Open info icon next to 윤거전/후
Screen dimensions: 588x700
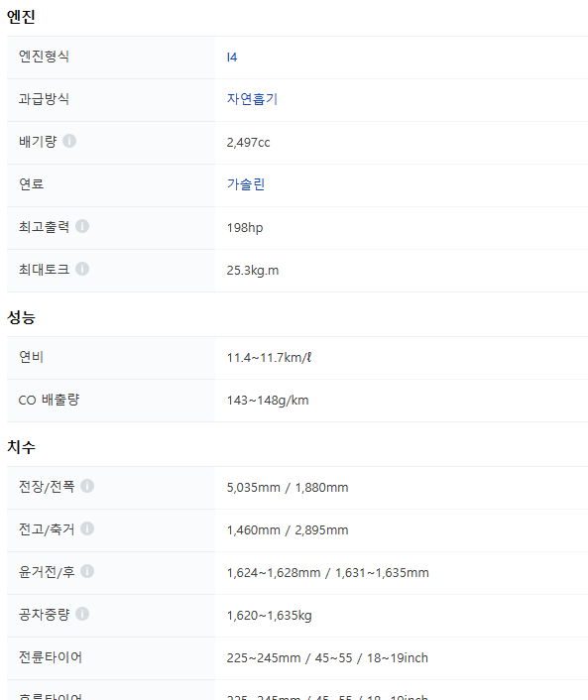87,571
